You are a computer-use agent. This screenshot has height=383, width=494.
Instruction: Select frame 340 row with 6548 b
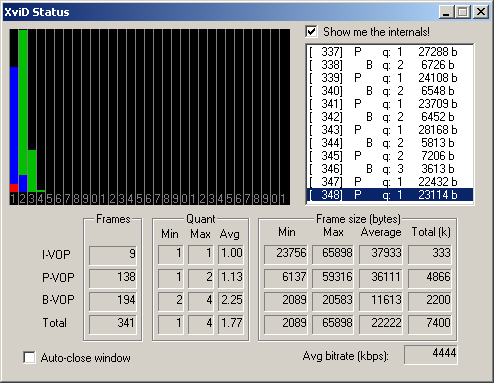389,91
